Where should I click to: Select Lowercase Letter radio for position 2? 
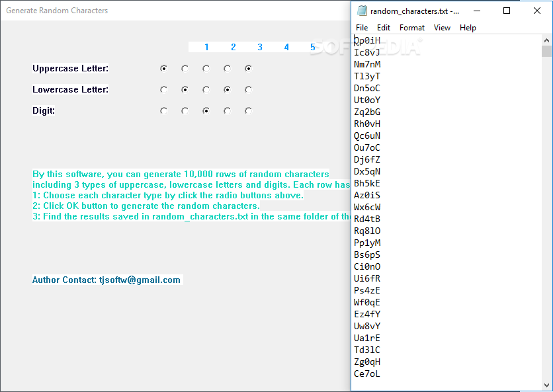(x=185, y=89)
